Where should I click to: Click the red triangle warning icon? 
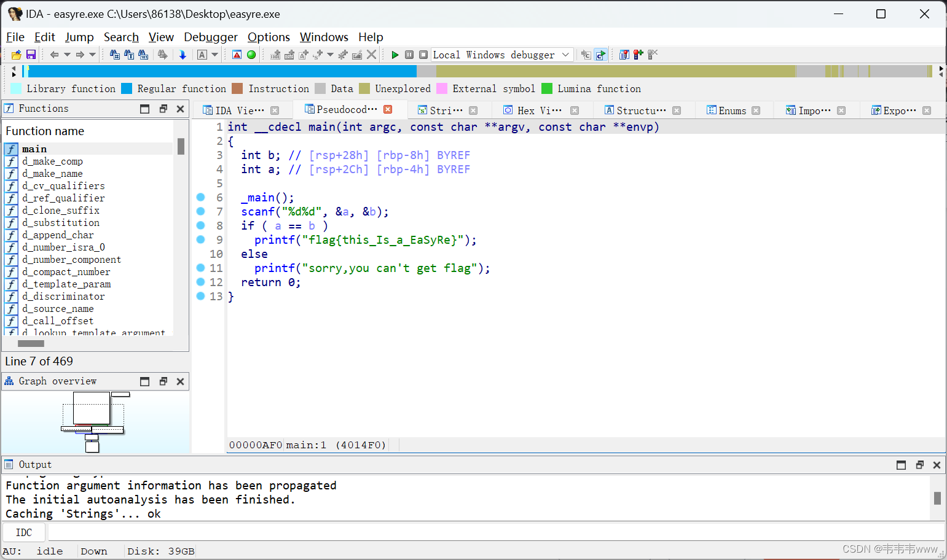click(x=237, y=55)
